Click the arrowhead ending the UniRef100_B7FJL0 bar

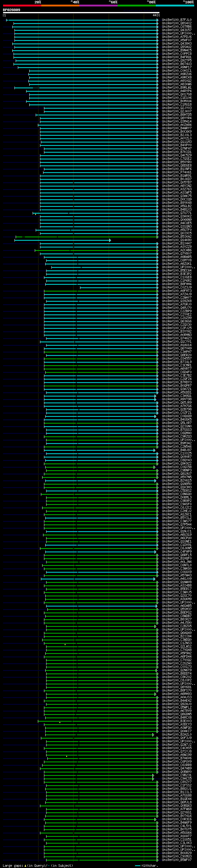[158, 20]
